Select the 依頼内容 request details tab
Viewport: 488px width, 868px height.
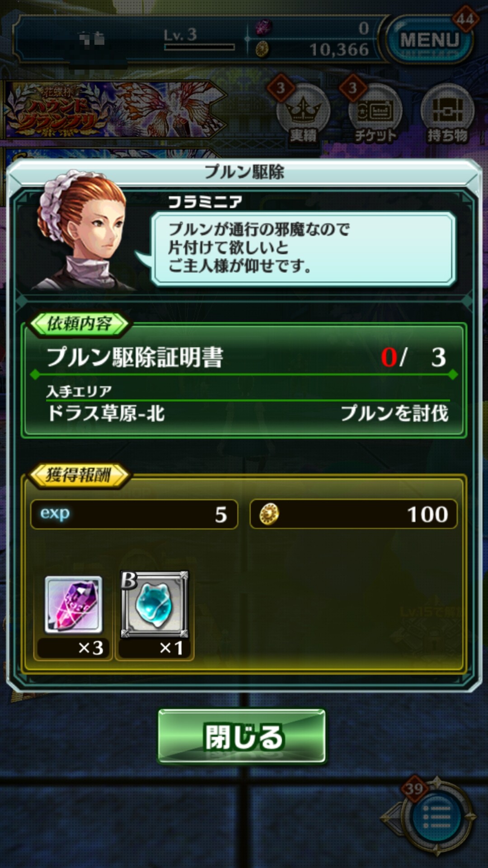pos(79,324)
